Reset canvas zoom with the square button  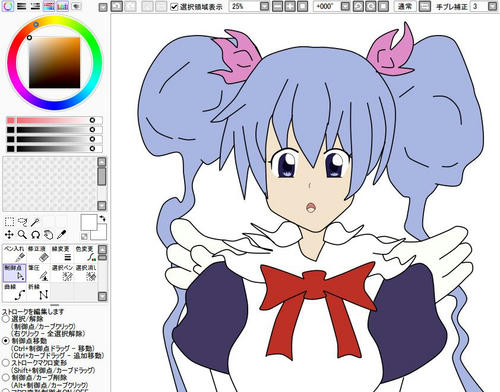pyautogui.click(x=302, y=6)
